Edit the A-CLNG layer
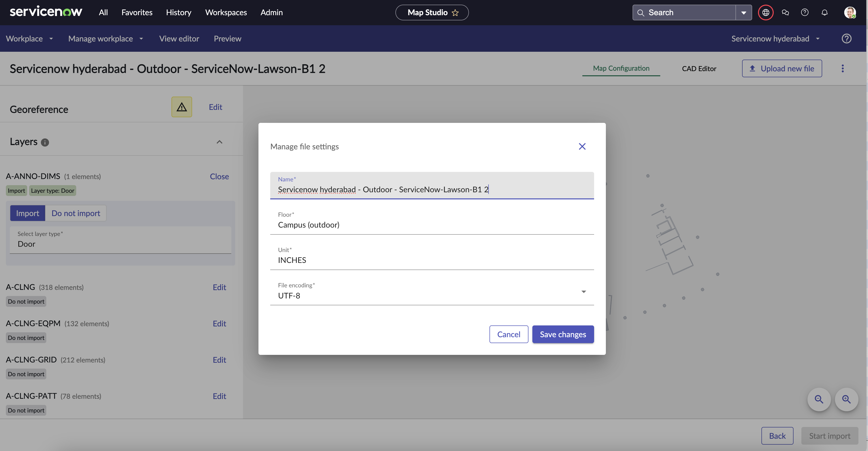 pos(219,287)
